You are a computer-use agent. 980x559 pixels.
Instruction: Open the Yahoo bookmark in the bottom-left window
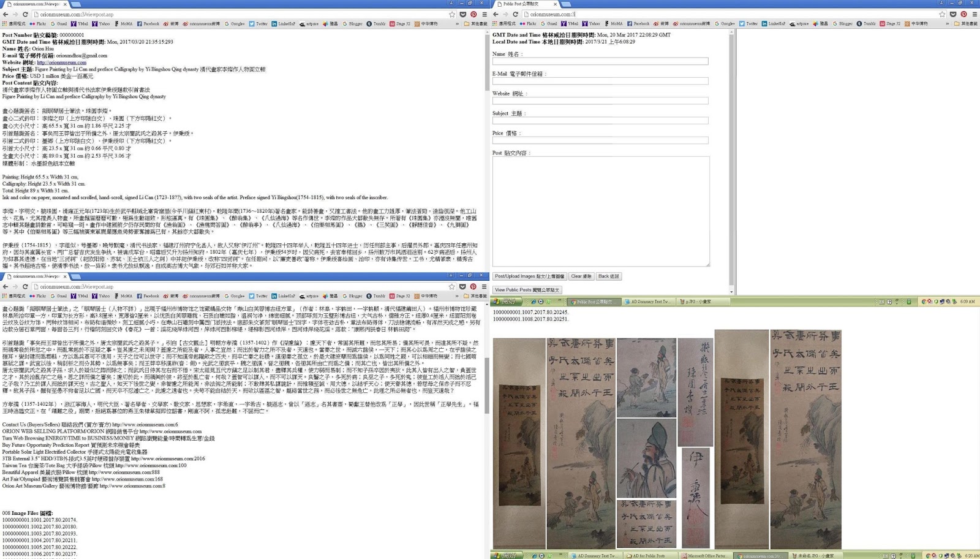tap(101, 296)
